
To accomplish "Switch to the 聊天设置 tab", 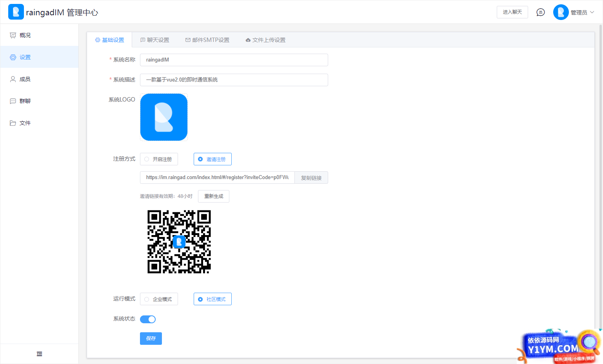I will click(155, 40).
